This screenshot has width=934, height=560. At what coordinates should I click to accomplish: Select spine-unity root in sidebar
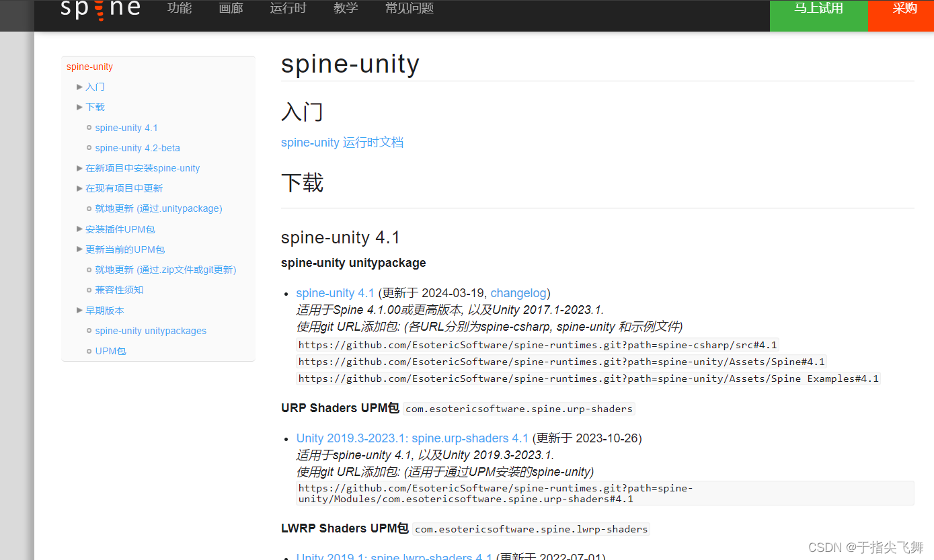(89, 67)
